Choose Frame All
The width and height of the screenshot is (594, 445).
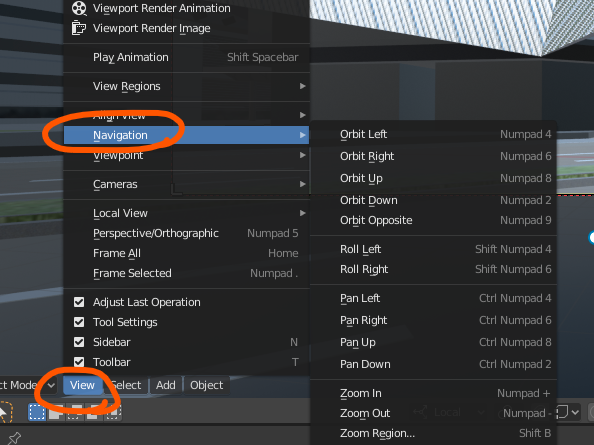[x=186, y=253]
